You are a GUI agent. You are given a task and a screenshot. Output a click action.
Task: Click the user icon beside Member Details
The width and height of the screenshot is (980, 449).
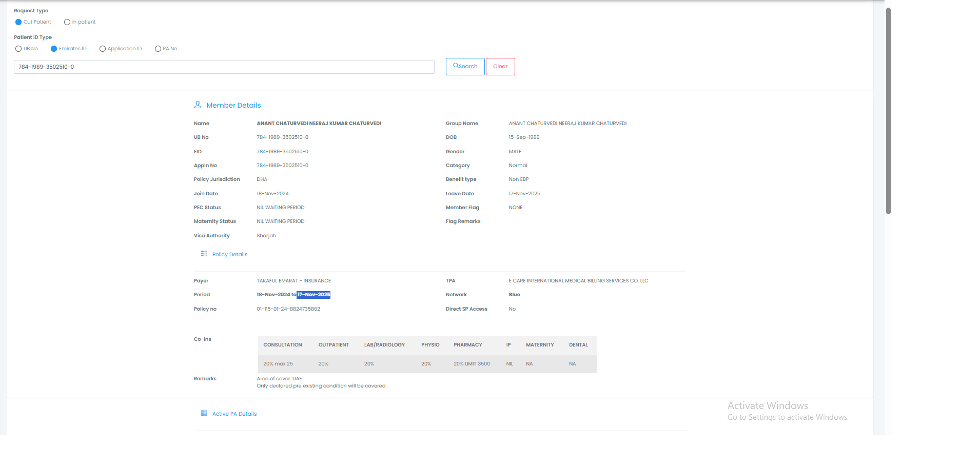198,105
